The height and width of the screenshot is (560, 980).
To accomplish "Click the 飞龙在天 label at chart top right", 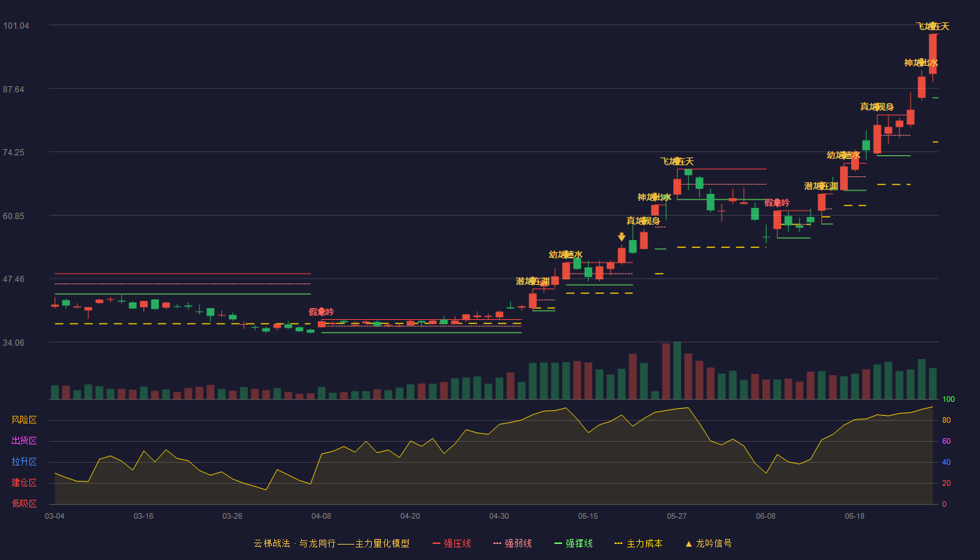I will click(x=932, y=27).
